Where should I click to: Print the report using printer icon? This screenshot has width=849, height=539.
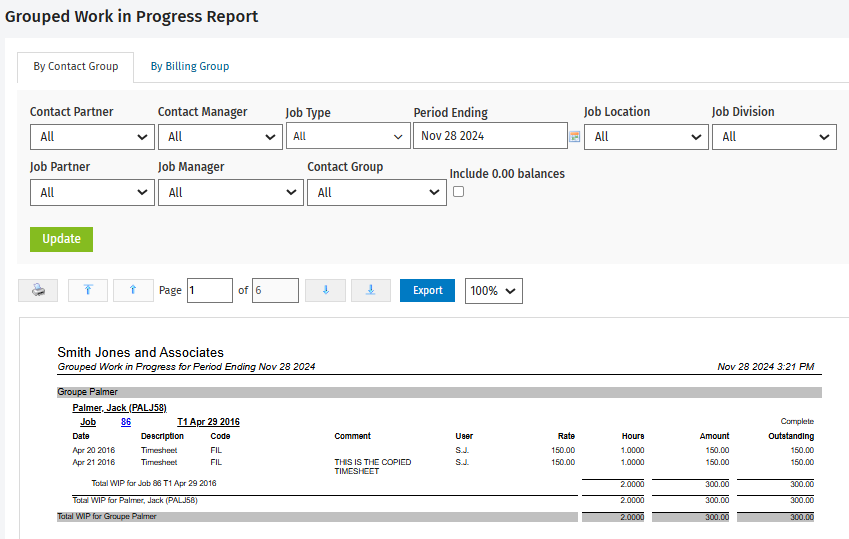[x=38, y=290]
